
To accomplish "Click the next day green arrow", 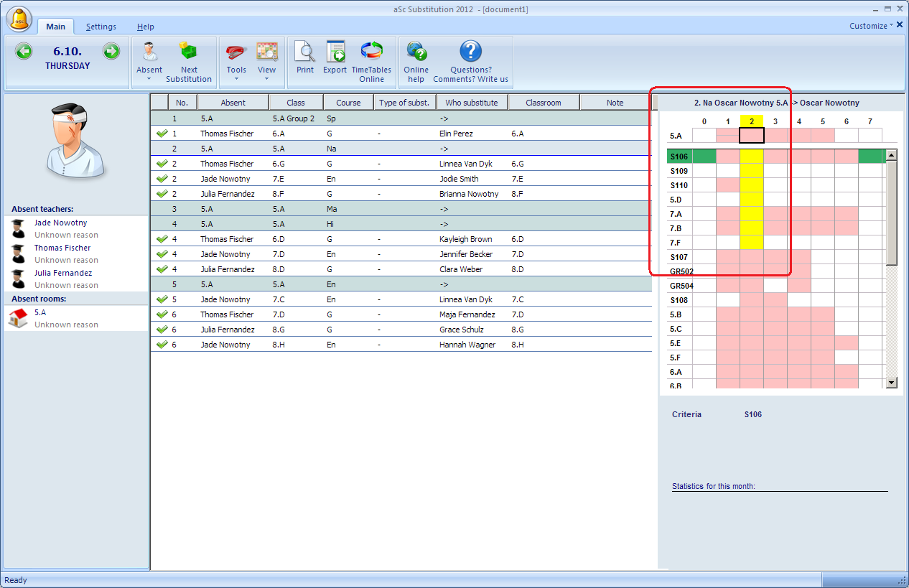I will coord(111,52).
